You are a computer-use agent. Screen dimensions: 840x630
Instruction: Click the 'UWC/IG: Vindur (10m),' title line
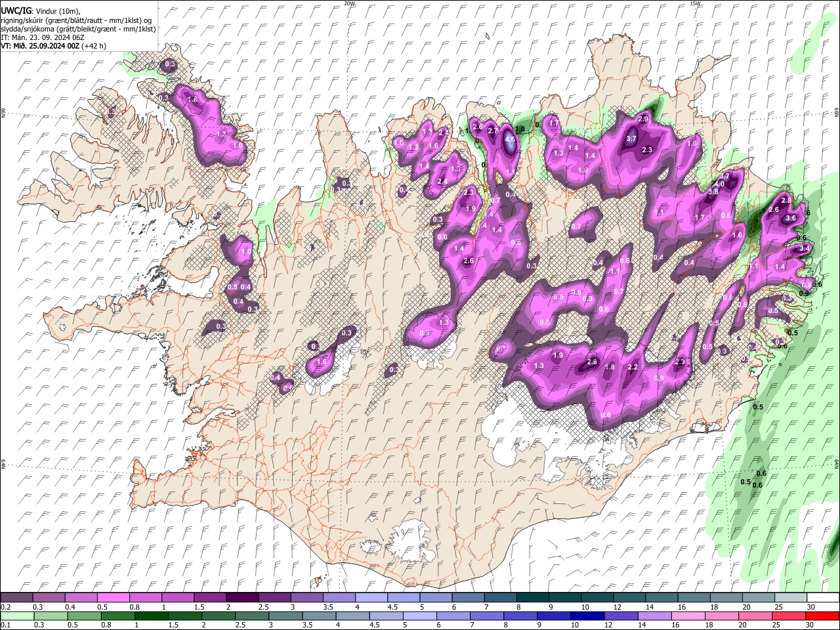[41, 11]
